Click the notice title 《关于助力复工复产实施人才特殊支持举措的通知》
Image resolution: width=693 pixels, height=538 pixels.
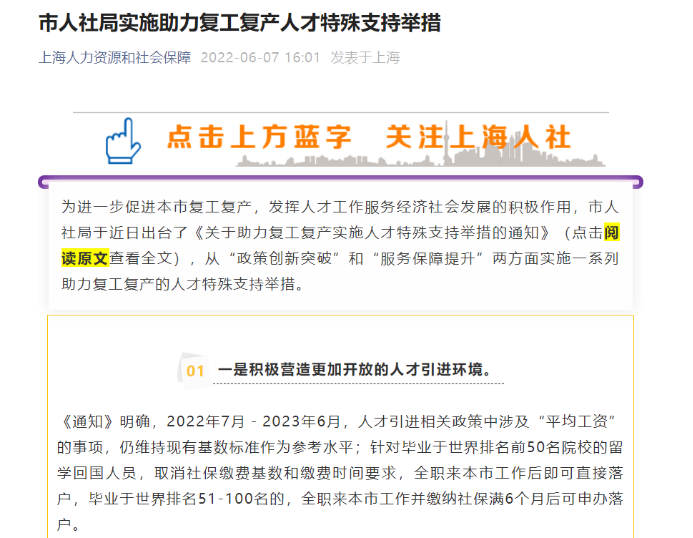click(372, 233)
